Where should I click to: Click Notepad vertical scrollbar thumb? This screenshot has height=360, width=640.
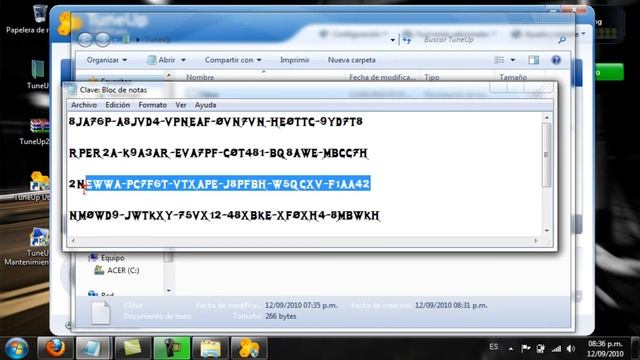pyautogui.click(x=546, y=155)
